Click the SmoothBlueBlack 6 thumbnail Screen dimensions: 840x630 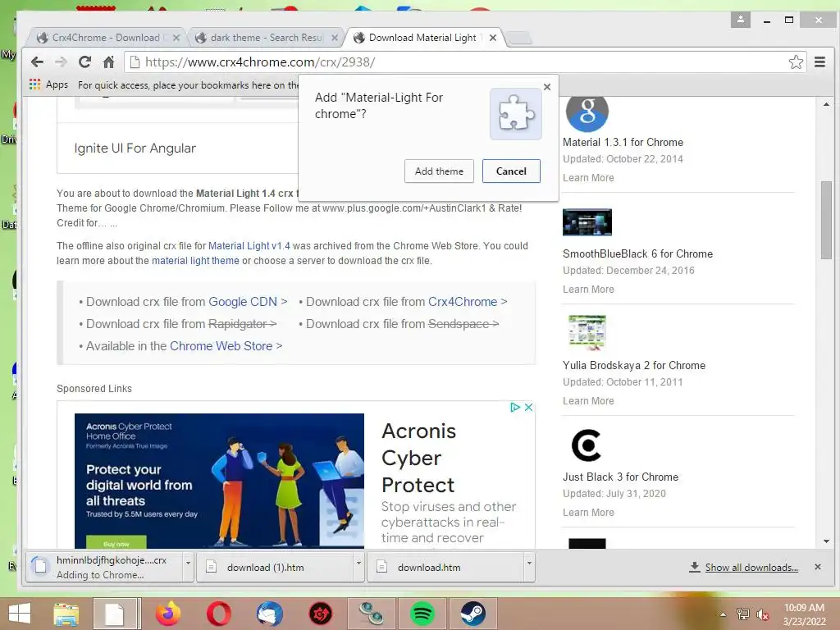(587, 221)
